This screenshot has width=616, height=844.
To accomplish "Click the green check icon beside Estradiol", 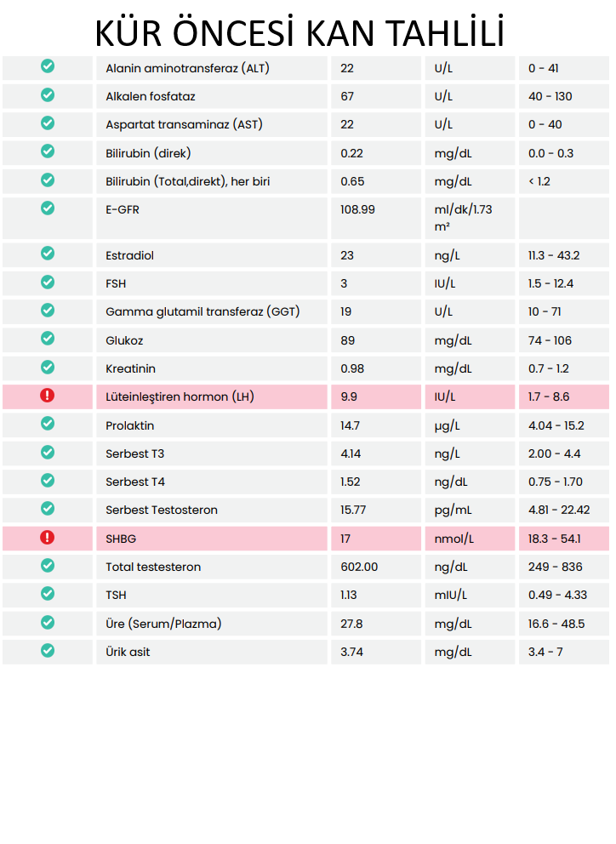I will tap(48, 253).
